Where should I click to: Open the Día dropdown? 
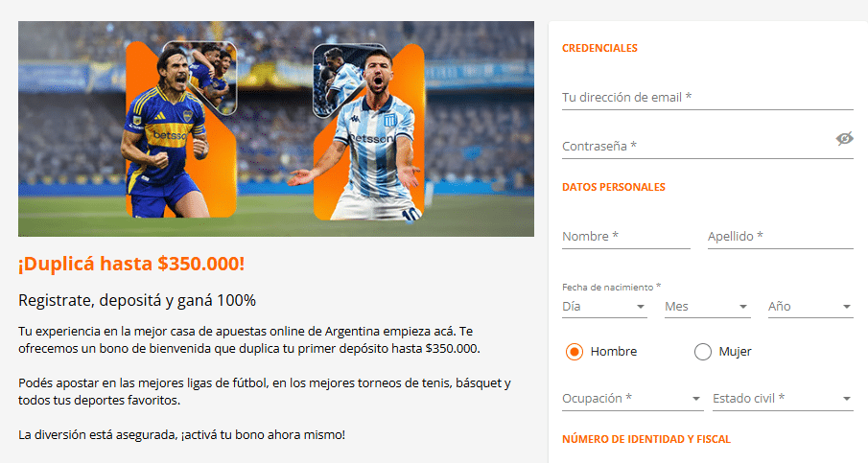(604, 307)
